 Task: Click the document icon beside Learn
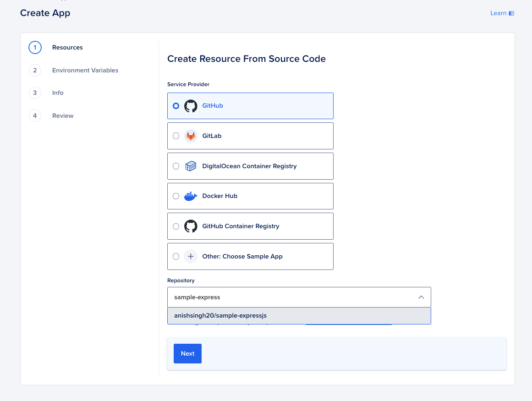click(511, 13)
